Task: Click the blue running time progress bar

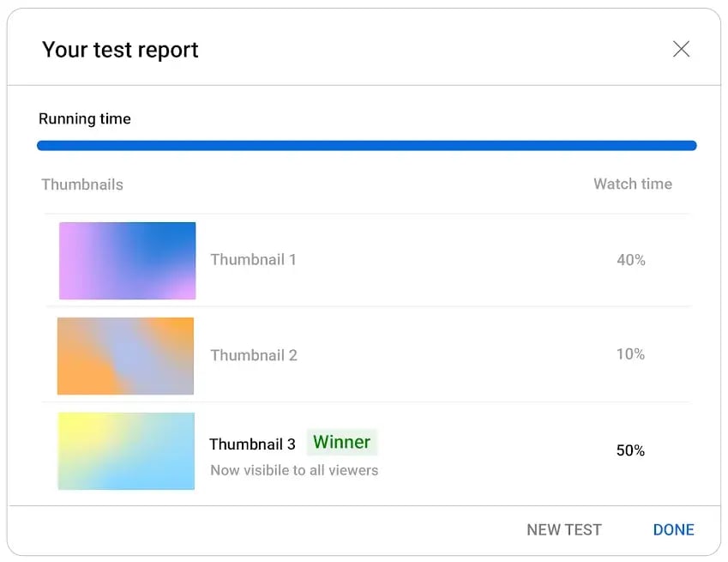Action: pyautogui.click(x=366, y=146)
